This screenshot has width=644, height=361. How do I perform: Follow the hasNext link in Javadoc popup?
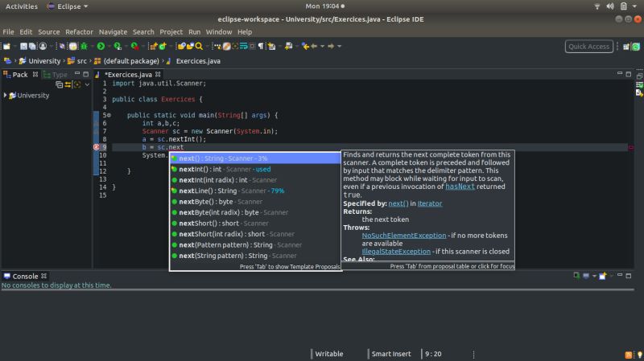[x=460, y=187]
